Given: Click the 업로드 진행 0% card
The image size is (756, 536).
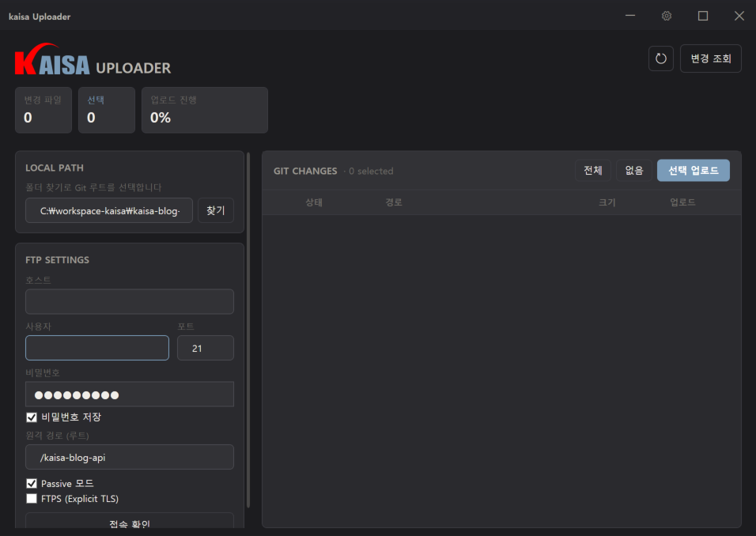Looking at the screenshot, I should tap(205, 110).
